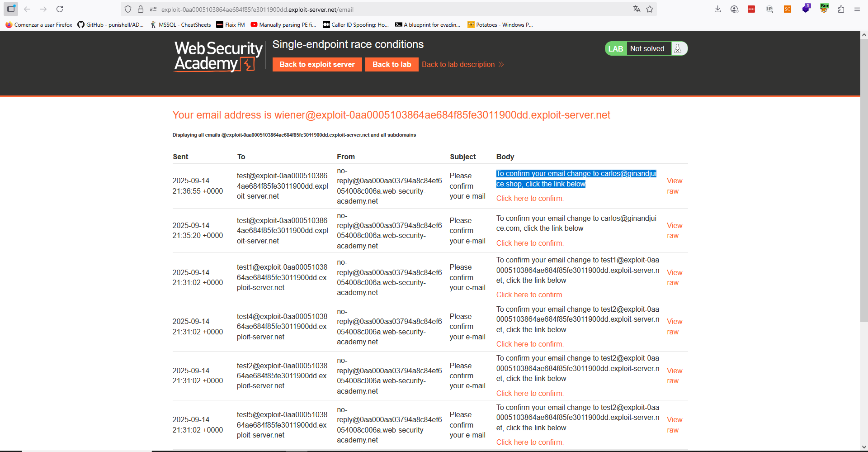The image size is (868, 452).
Task: Open View raw for the 21:36:55 email
Action: (x=674, y=186)
